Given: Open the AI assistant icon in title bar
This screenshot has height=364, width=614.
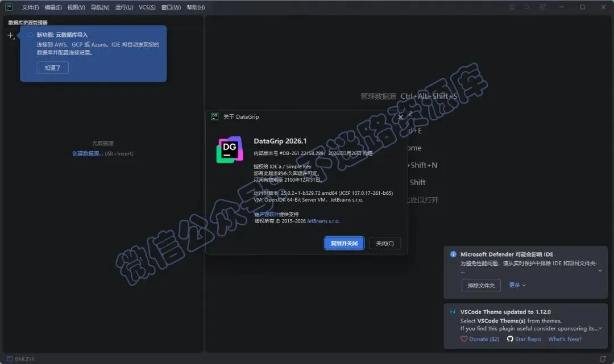Looking at the screenshot, I should click(512, 7).
